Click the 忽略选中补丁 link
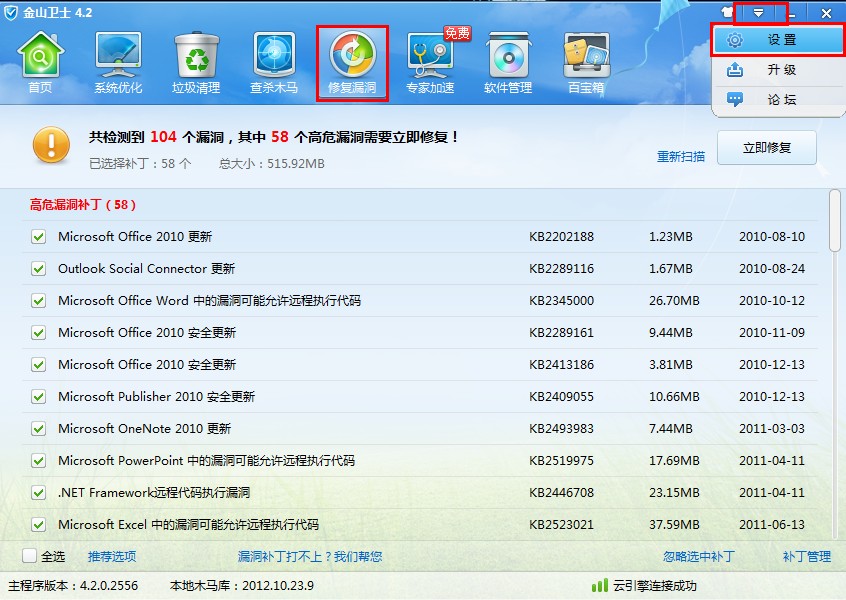 click(699, 556)
